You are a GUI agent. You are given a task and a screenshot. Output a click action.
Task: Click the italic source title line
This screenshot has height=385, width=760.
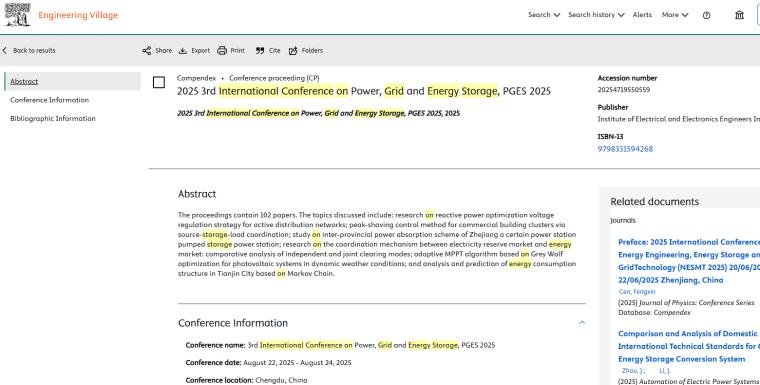(318, 113)
